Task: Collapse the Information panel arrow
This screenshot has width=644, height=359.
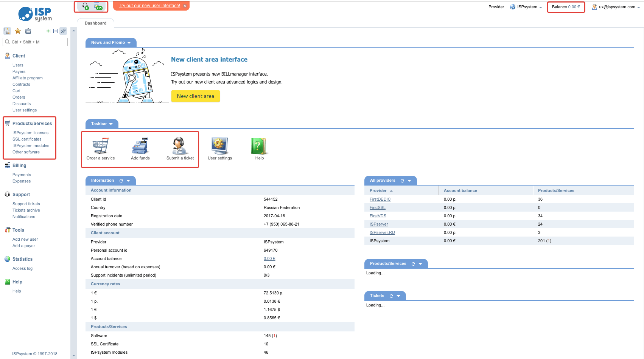Action: pos(128,181)
